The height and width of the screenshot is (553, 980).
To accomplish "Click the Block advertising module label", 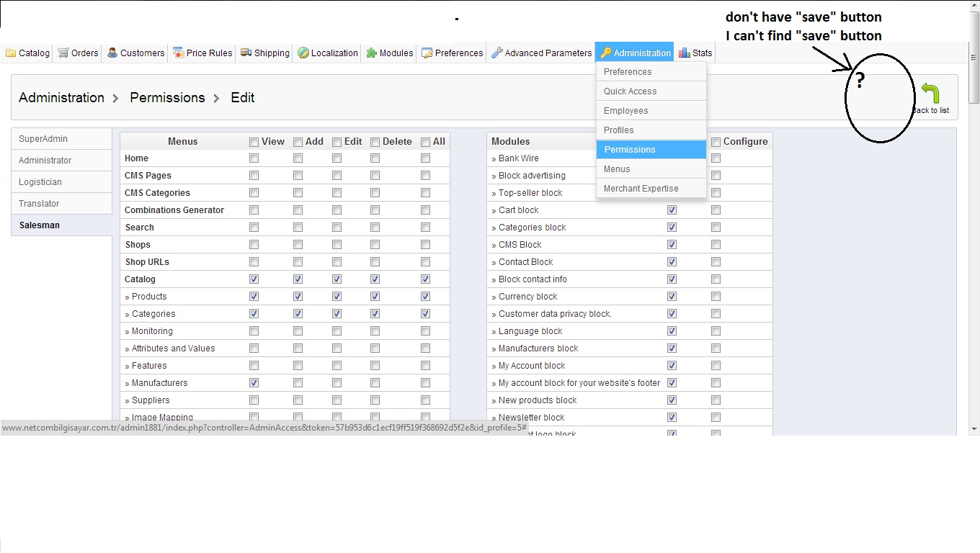I will (x=532, y=176).
